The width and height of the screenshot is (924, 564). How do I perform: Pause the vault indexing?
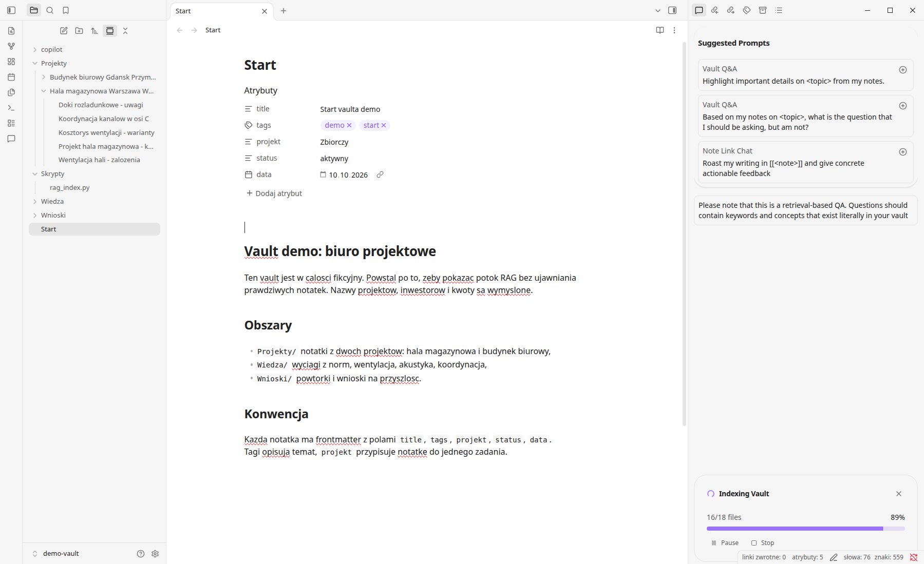(x=725, y=543)
